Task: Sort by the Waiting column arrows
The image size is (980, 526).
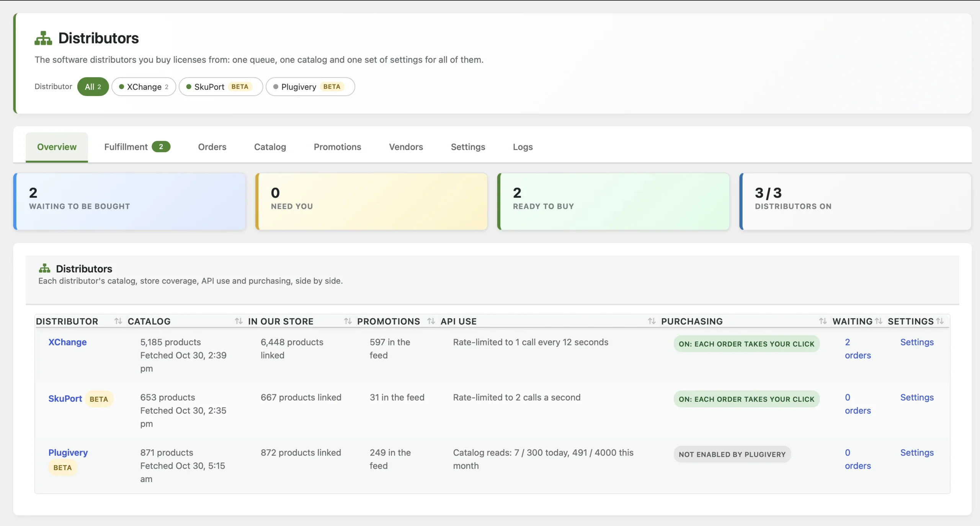Action: (879, 321)
